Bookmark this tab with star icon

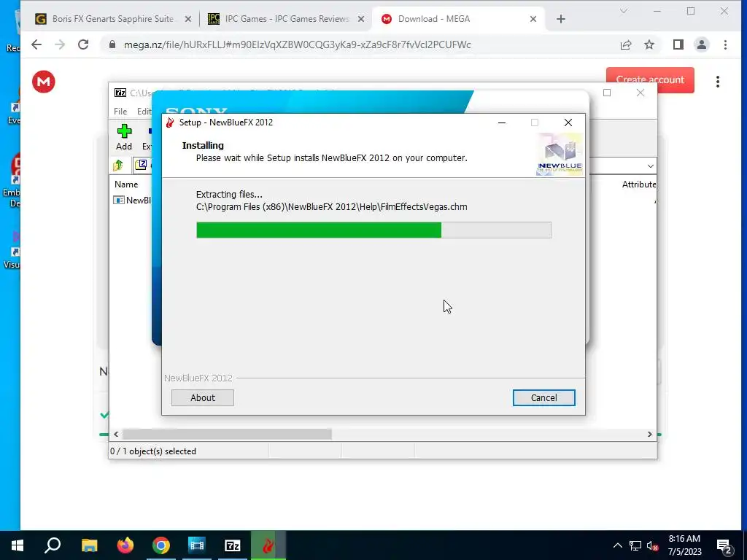[649, 44]
